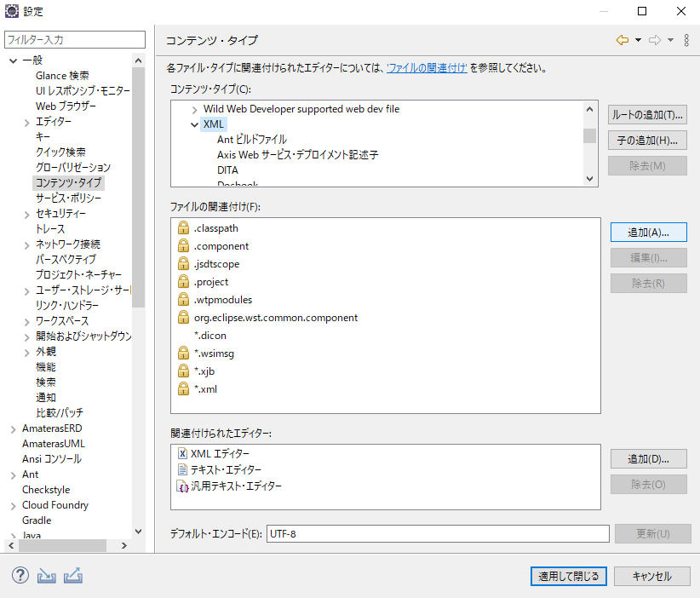The height and width of the screenshot is (598, 700).
Task: Select Ant ビルドファイル content type
Action: (x=252, y=140)
